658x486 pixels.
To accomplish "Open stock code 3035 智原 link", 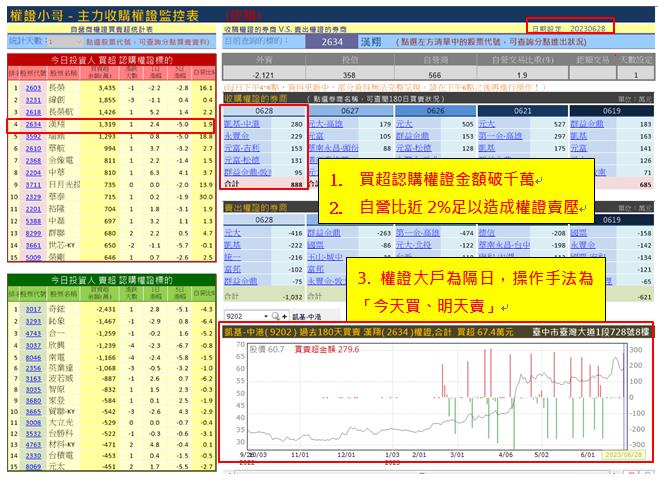I will [x=33, y=389].
